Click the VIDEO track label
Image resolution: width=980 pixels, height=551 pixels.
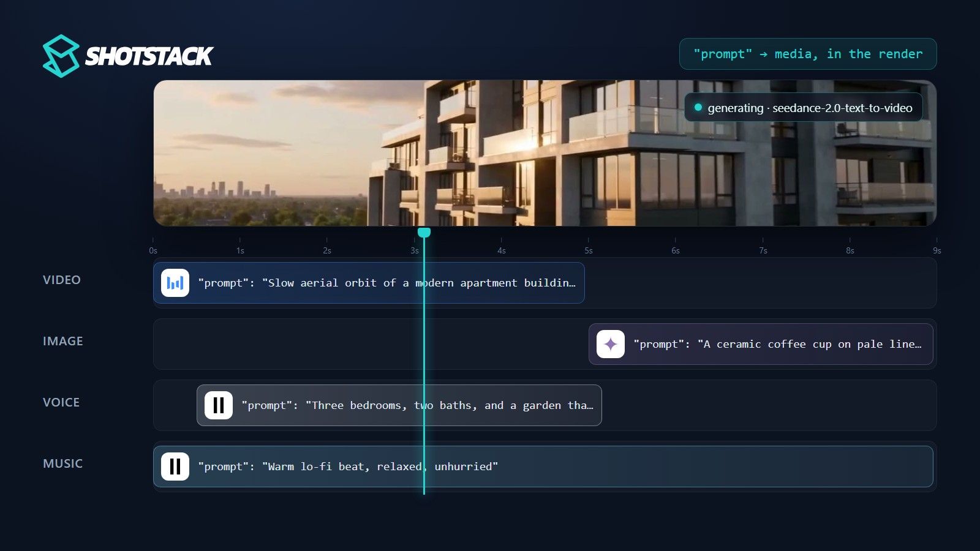(x=62, y=280)
